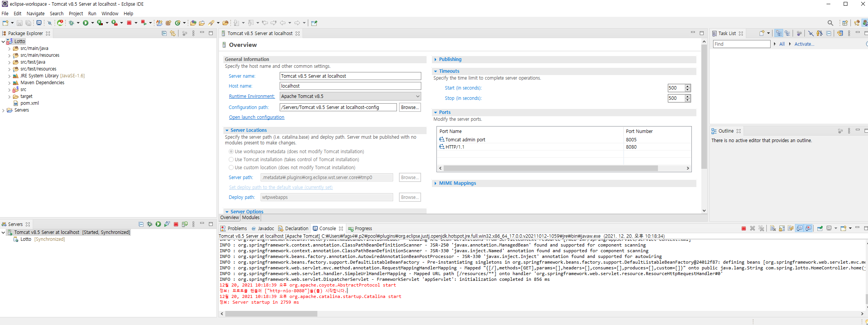Click the Open Type icon in main toolbar
868x325 pixels.
click(x=193, y=23)
